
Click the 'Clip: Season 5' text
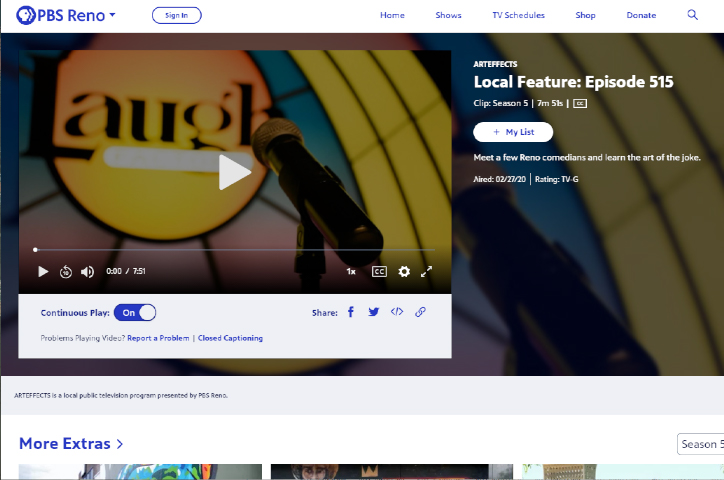(501, 103)
